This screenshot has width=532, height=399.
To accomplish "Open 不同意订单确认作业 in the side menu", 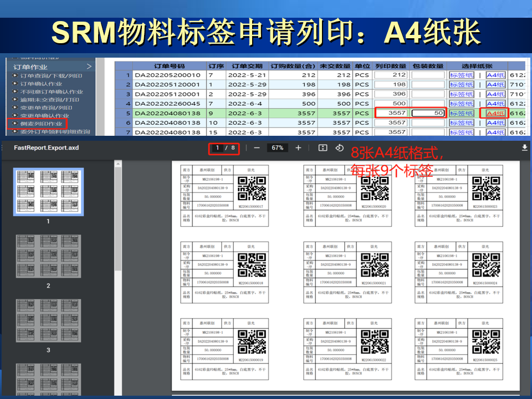I will (x=52, y=91).
